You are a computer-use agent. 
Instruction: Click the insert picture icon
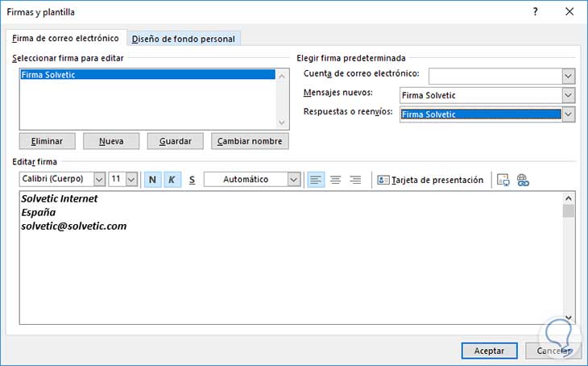click(x=503, y=180)
